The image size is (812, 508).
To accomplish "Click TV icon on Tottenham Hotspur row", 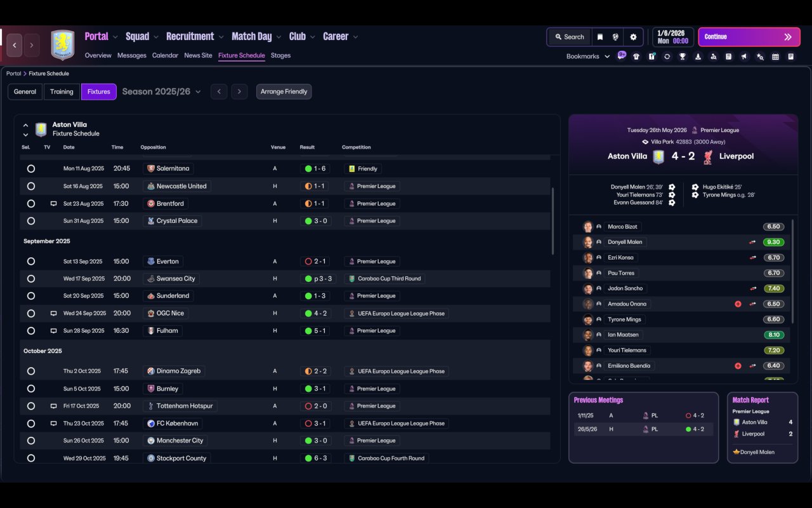I will coord(53,406).
